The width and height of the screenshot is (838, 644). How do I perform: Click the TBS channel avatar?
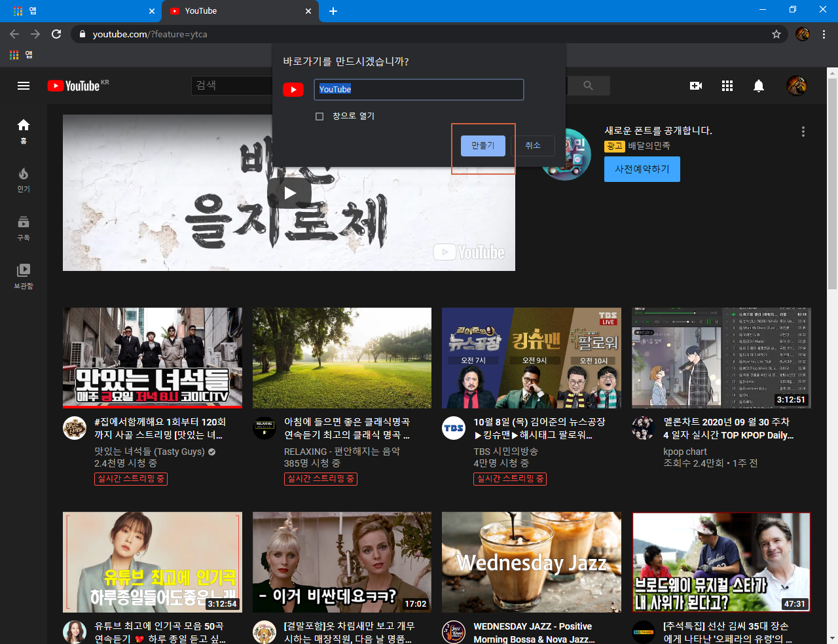pyautogui.click(x=454, y=428)
